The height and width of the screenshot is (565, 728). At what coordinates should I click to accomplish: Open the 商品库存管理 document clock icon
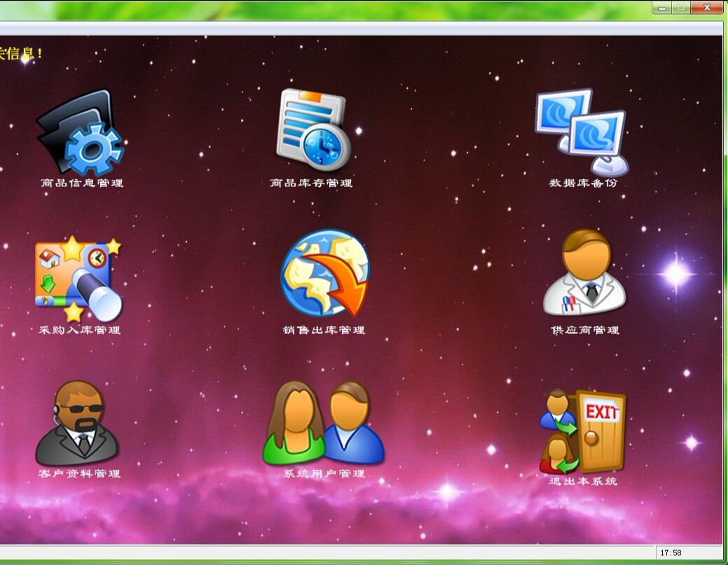pos(314,130)
